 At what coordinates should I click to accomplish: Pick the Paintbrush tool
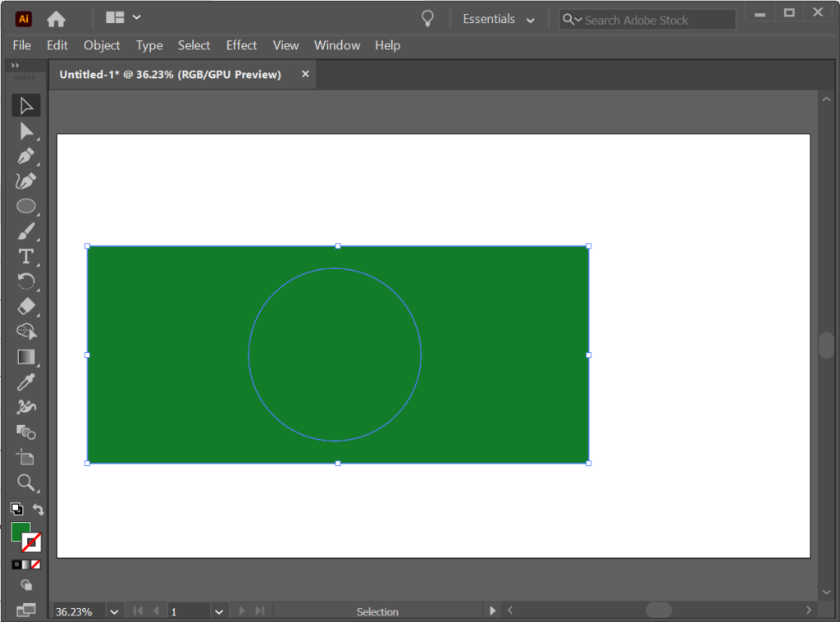[25, 231]
